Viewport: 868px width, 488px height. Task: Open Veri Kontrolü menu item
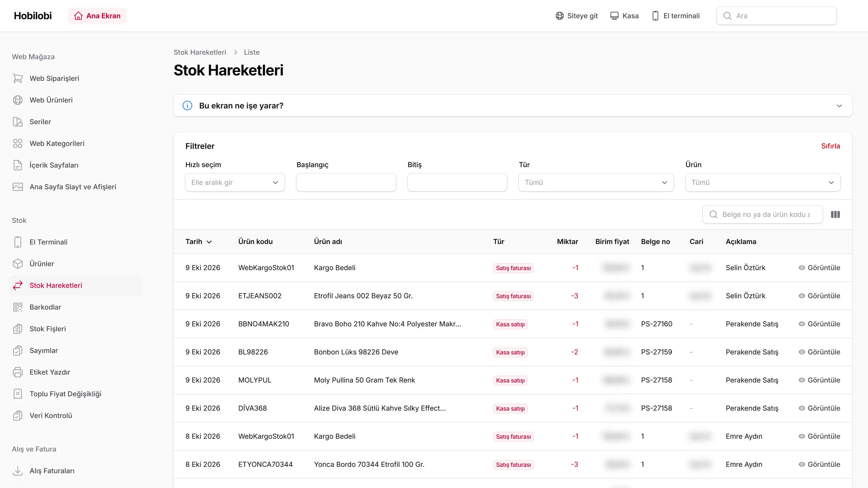75,416
